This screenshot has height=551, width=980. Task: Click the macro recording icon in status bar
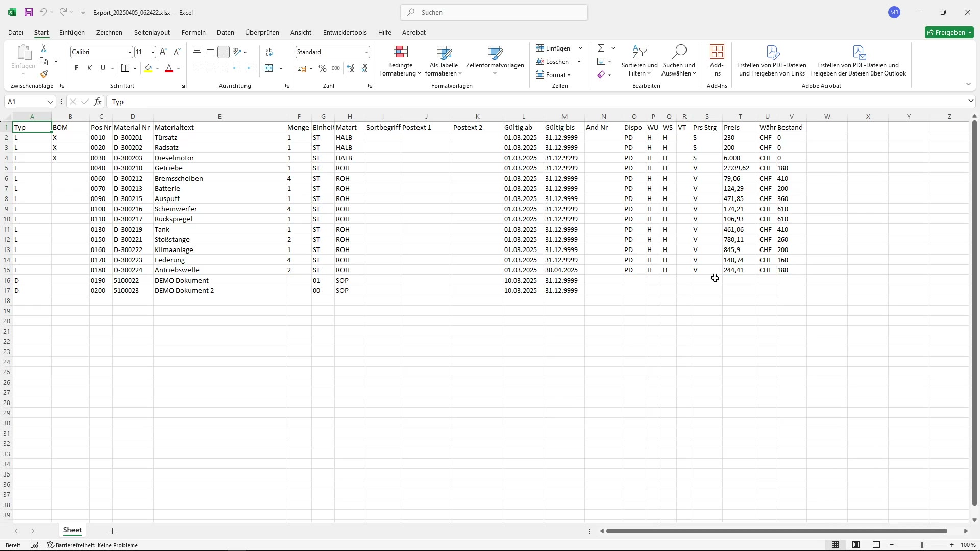[x=34, y=545]
